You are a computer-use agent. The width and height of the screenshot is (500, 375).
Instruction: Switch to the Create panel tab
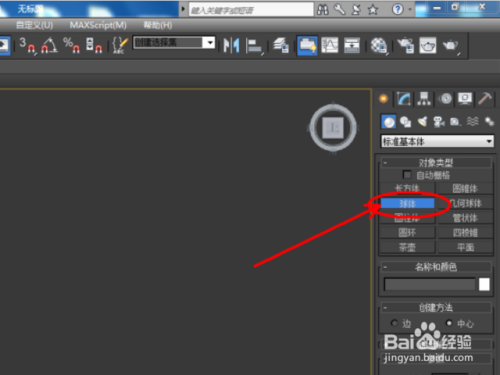pos(384,99)
